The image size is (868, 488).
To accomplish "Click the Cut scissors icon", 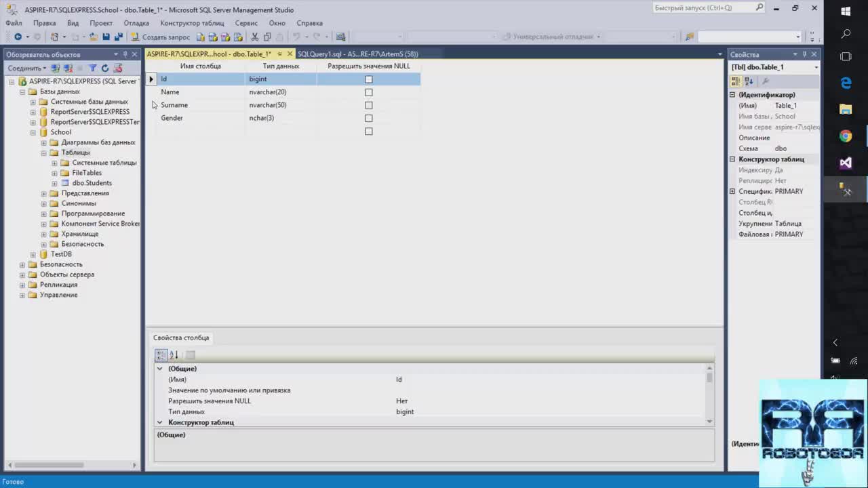I will [254, 37].
